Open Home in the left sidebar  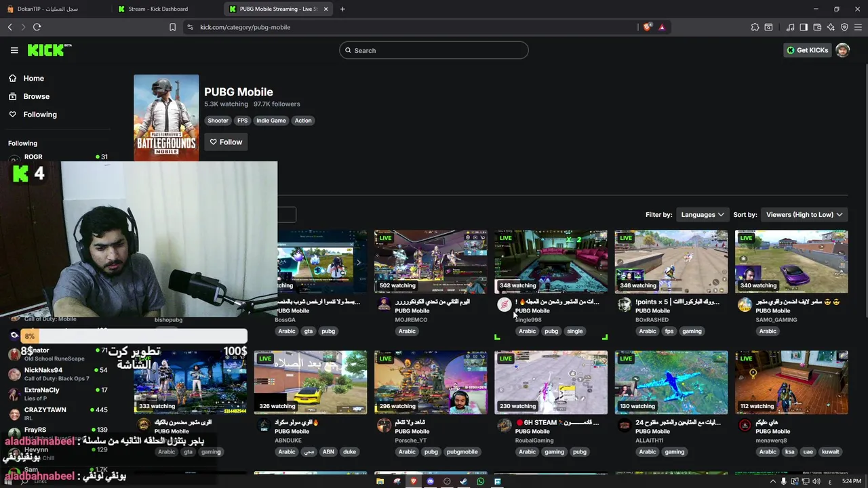pos(33,78)
